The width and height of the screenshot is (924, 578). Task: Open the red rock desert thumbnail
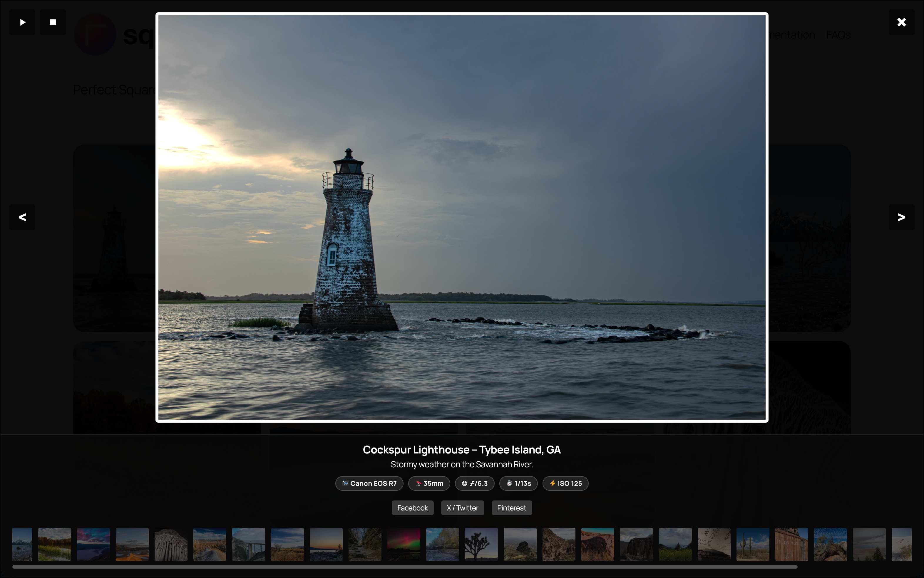click(x=598, y=544)
